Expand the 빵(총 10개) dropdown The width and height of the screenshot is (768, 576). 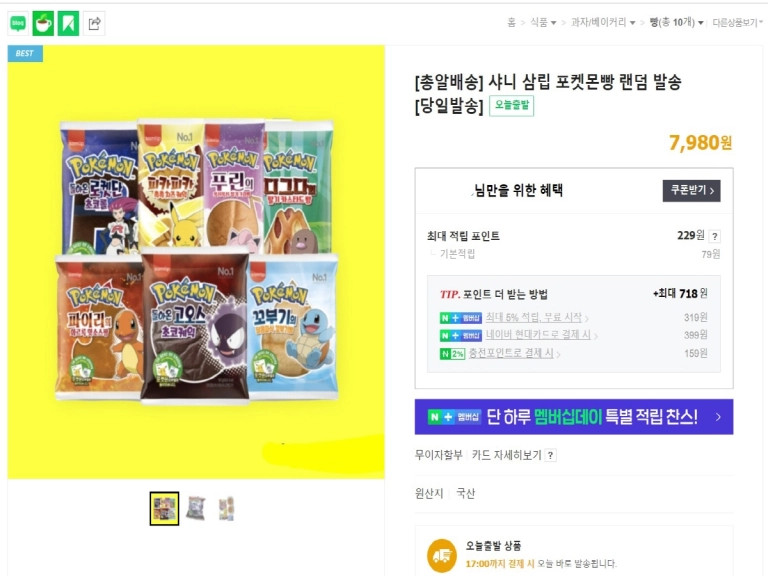point(676,23)
